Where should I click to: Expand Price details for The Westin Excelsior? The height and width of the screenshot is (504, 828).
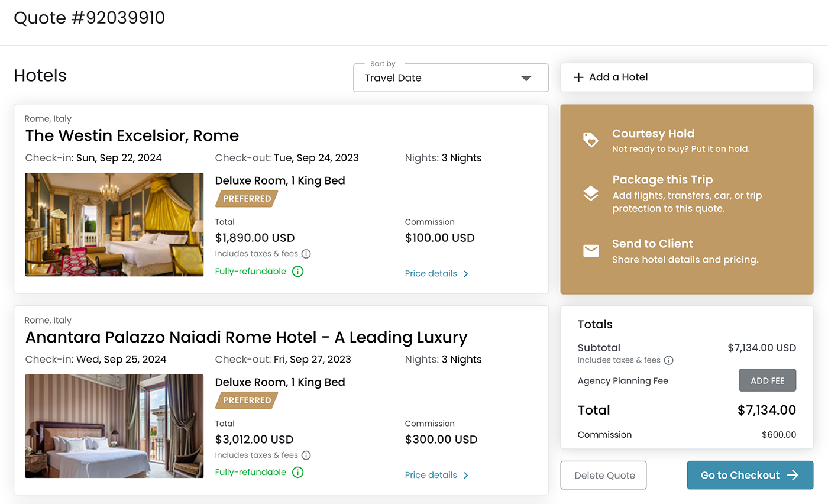tap(436, 274)
